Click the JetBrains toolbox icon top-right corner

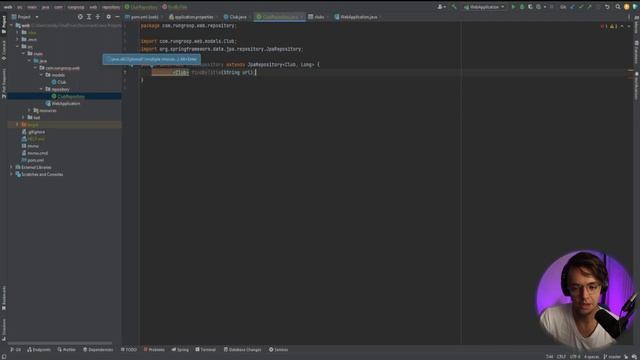coord(634,7)
